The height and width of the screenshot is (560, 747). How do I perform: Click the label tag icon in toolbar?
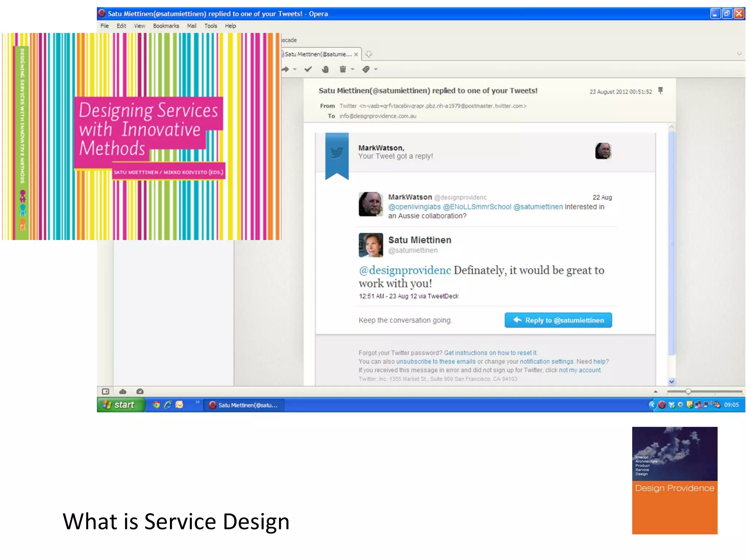click(366, 69)
